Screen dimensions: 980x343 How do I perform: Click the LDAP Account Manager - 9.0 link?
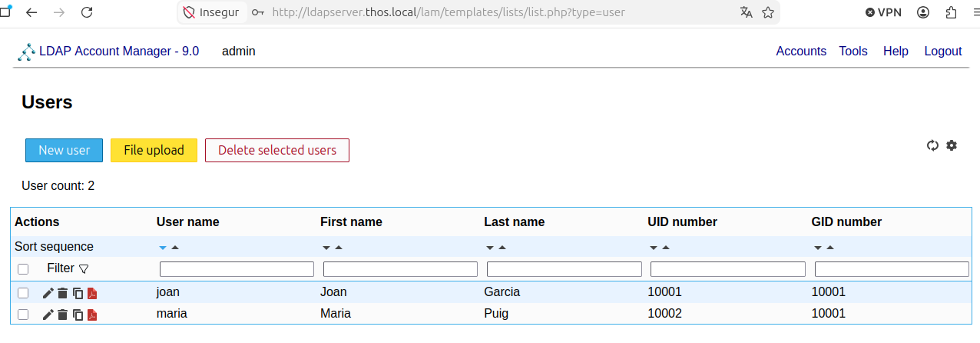[119, 52]
